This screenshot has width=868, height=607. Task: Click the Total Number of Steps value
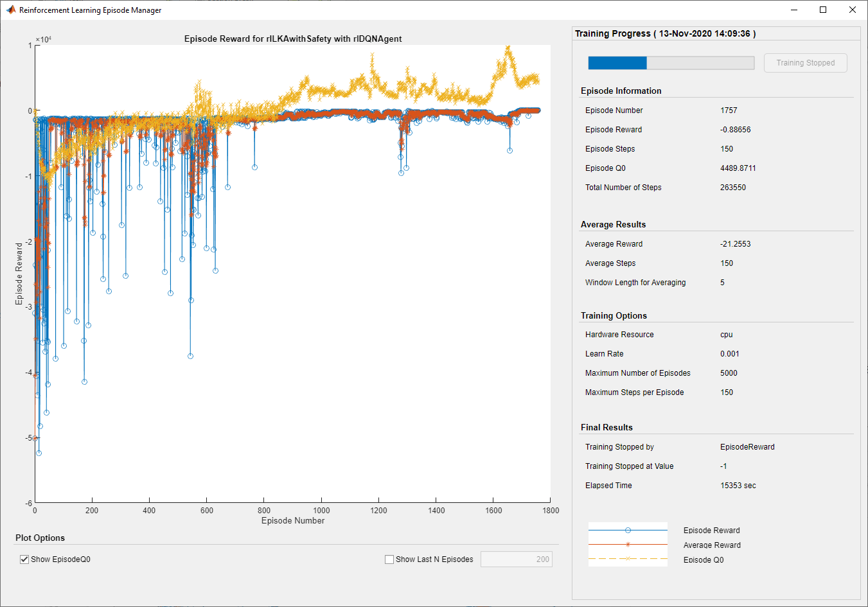click(x=733, y=188)
